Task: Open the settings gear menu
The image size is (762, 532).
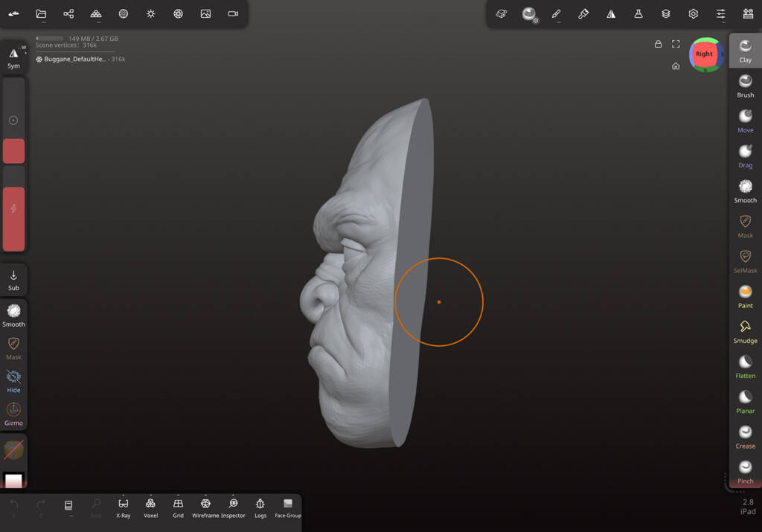Action: point(693,13)
